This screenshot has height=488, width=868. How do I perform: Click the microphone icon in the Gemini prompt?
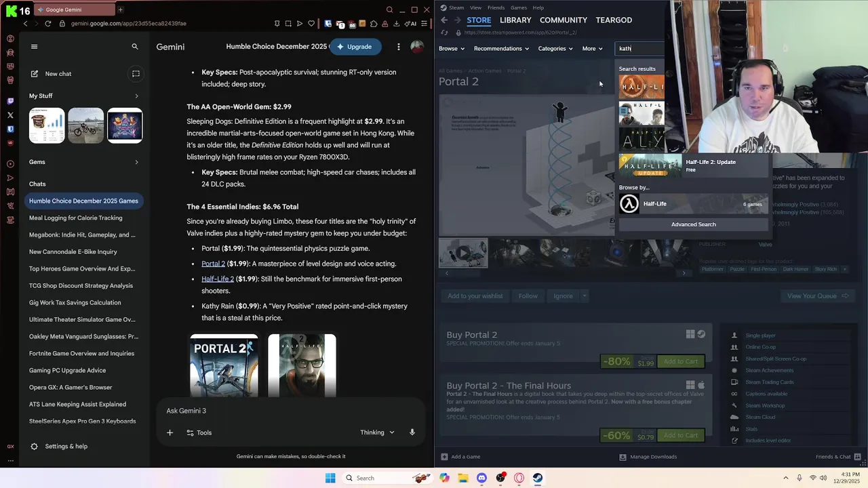point(412,432)
